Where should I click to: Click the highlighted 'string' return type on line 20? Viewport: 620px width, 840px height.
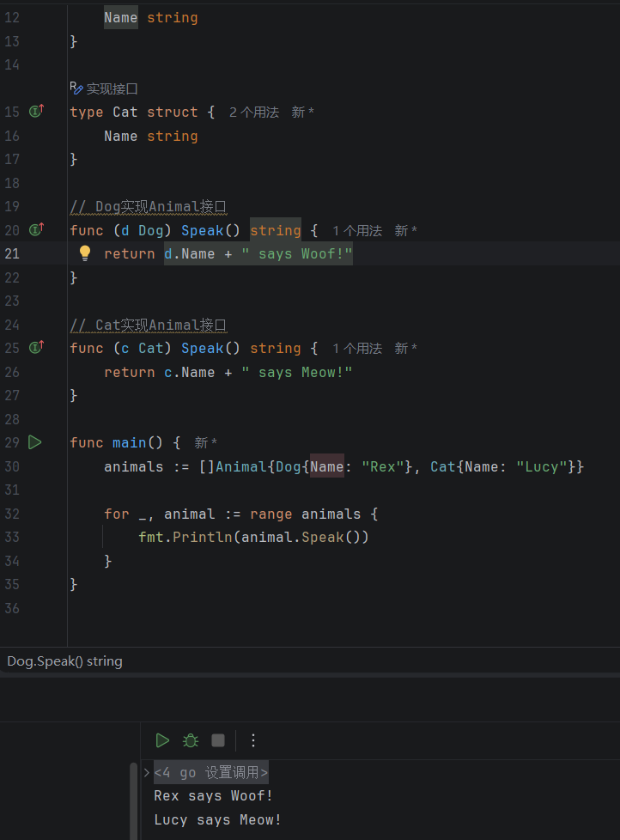tap(275, 230)
